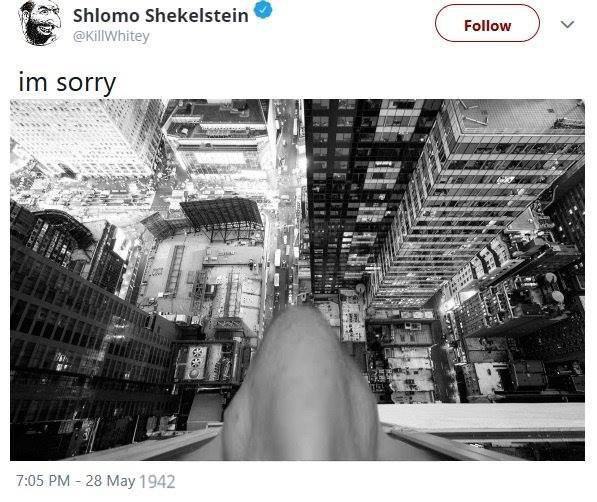Follow this account using the outlined button

click(487, 24)
